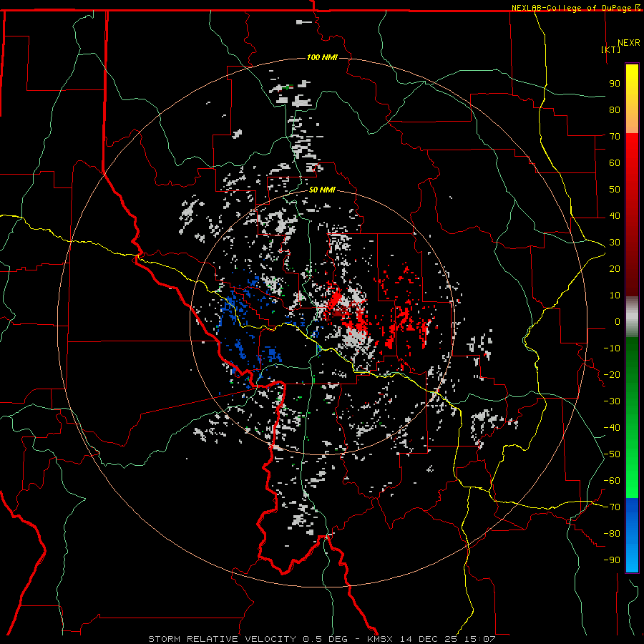Select the 100 NMI range ring label
The height and width of the screenshot is (644, 644).
[322, 57]
